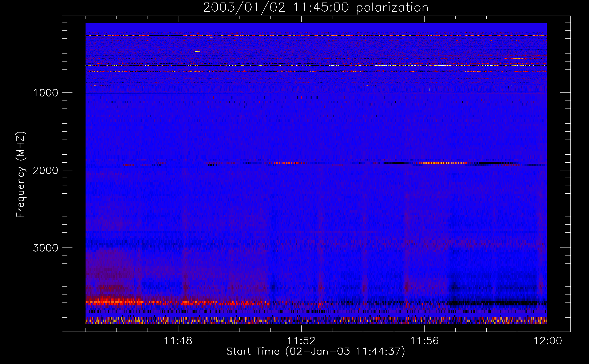Select the 'Start Time (02-Jan-03 11:44:37)' axis label

pyautogui.click(x=316, y=352)
